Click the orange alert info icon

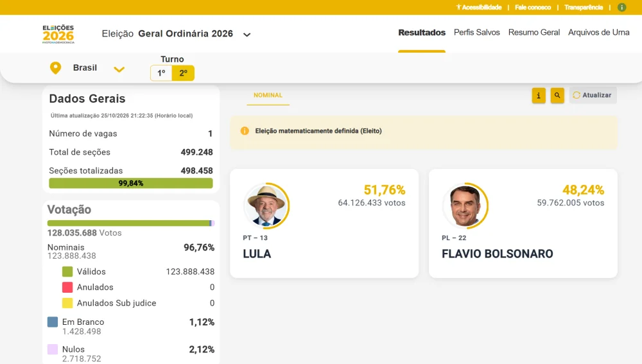click(245, 131)
